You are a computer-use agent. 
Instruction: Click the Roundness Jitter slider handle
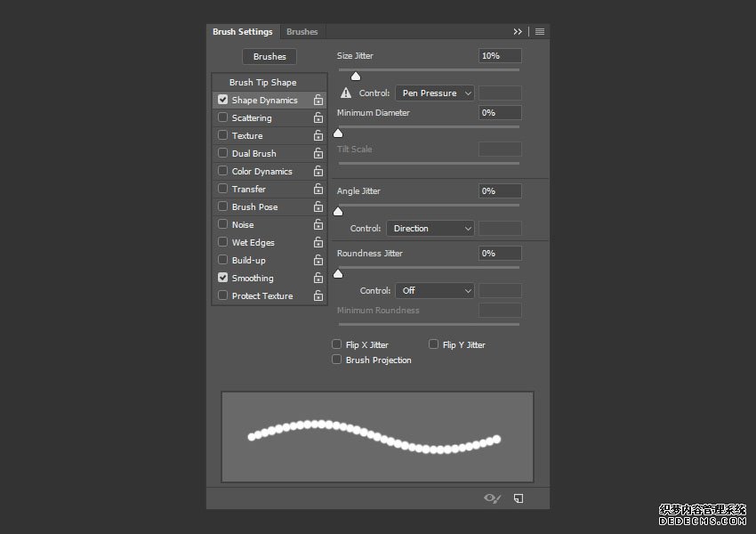(x=338, y=274)
